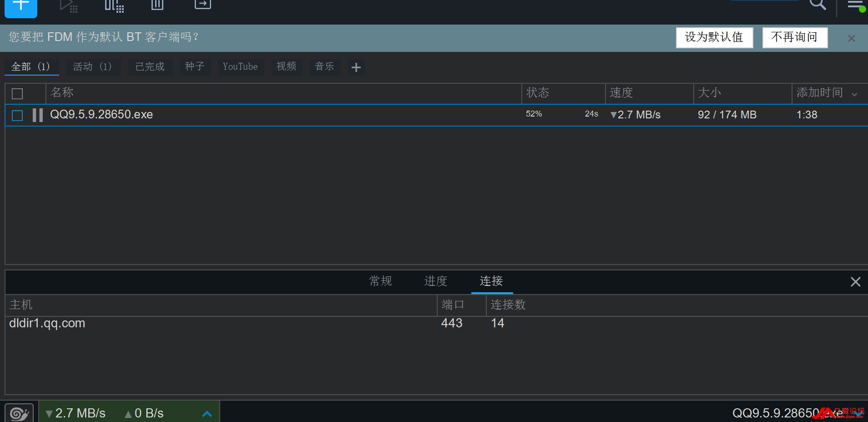Screen dimensions: 868x422
Task: Open search with magnifier icon
Action: point(818,5)
